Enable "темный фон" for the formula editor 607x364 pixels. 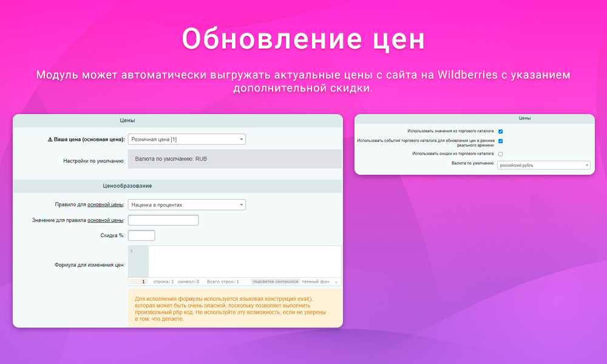pos(316,281)
